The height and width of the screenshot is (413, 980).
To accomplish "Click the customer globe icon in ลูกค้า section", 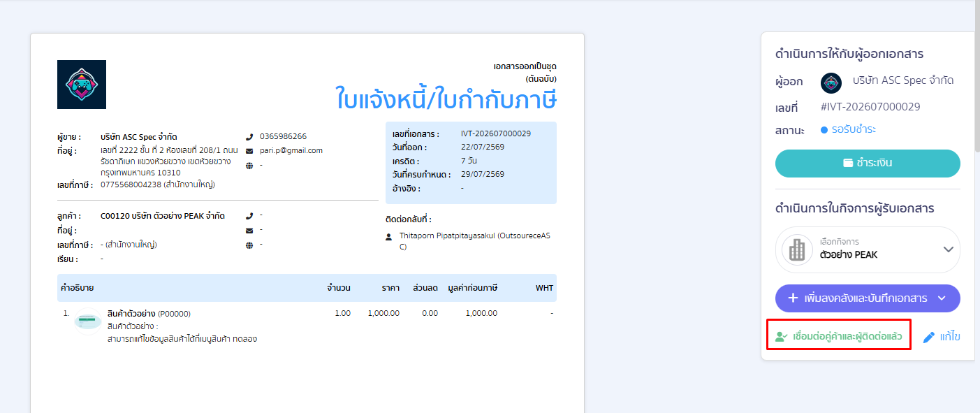I will click(x=249, y=245).
